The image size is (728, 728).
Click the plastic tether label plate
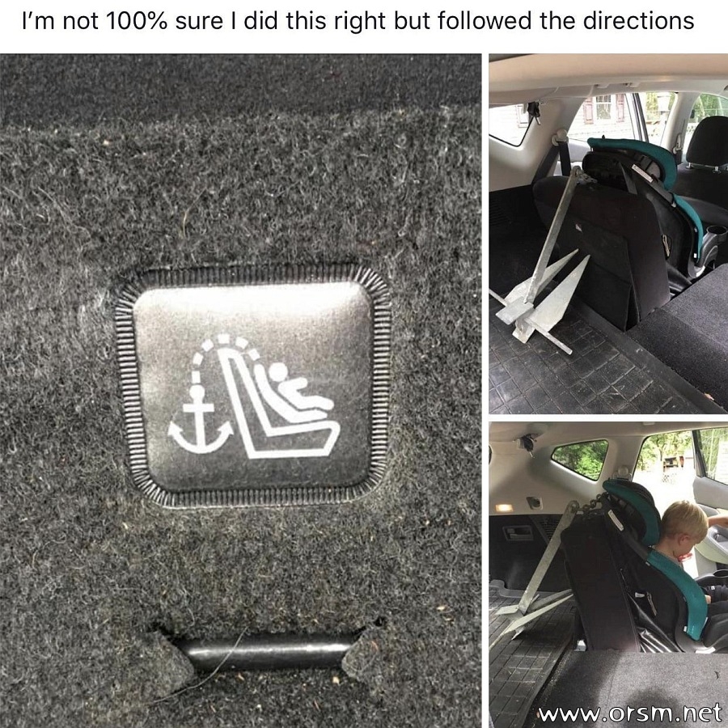252,385
